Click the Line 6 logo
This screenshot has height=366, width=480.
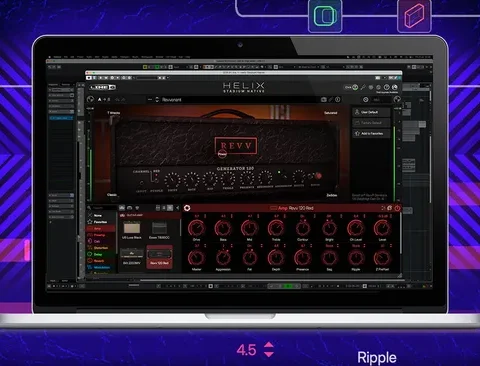tap(103, 87)
